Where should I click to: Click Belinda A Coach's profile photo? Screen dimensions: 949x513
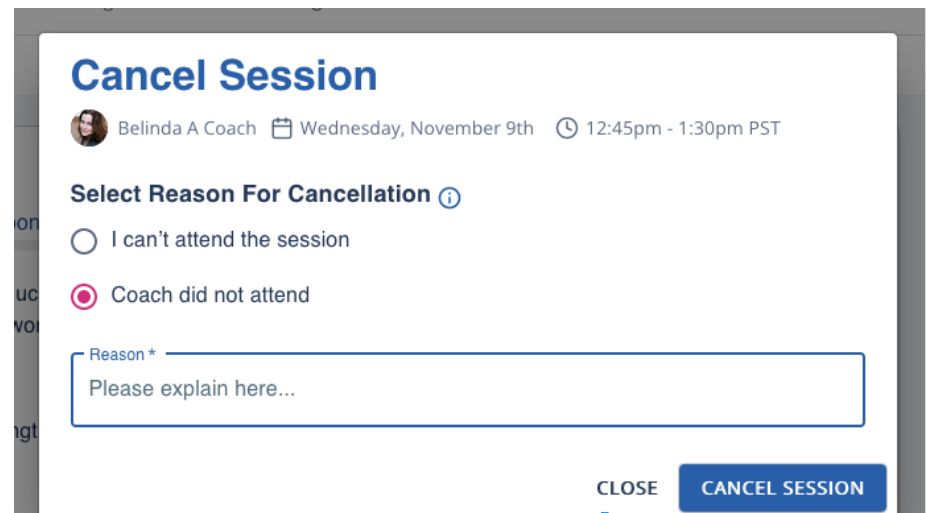point(89,129)
